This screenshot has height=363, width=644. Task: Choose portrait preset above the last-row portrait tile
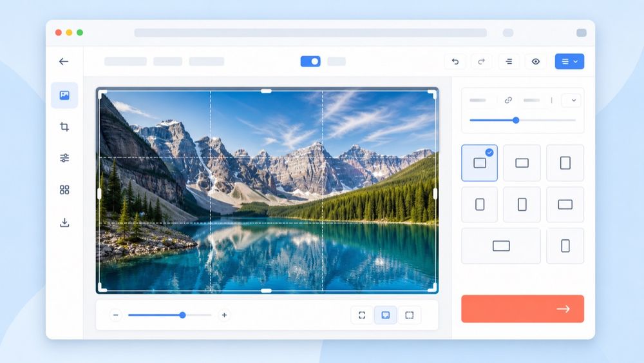point(565,162)
